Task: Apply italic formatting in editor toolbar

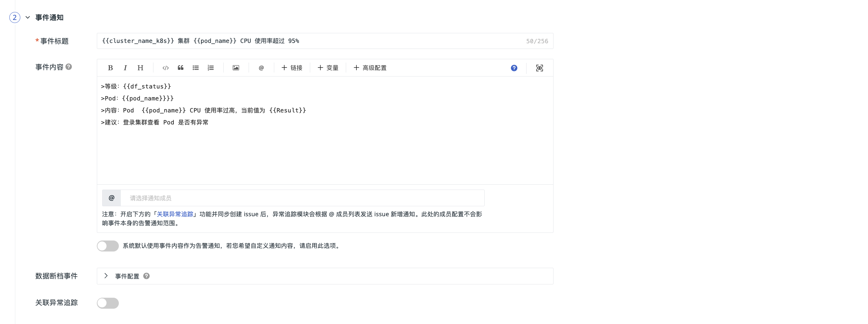Action: coord(125,68)
